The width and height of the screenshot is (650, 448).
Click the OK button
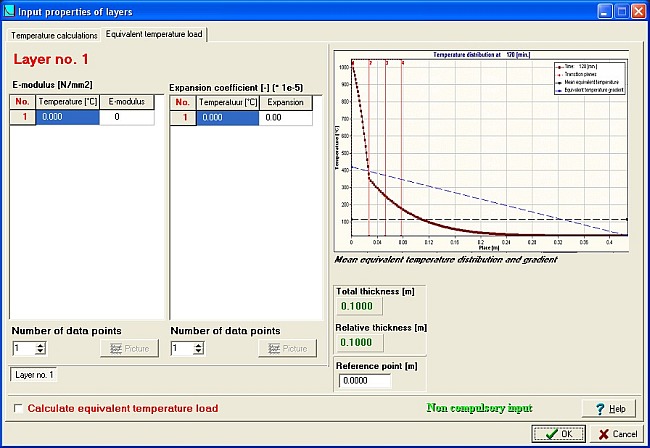[558, 434]
